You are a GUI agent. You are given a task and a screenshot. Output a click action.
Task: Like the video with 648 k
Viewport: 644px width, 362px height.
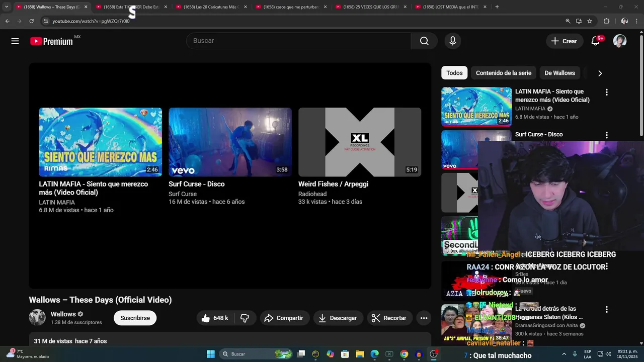[215, 318]
